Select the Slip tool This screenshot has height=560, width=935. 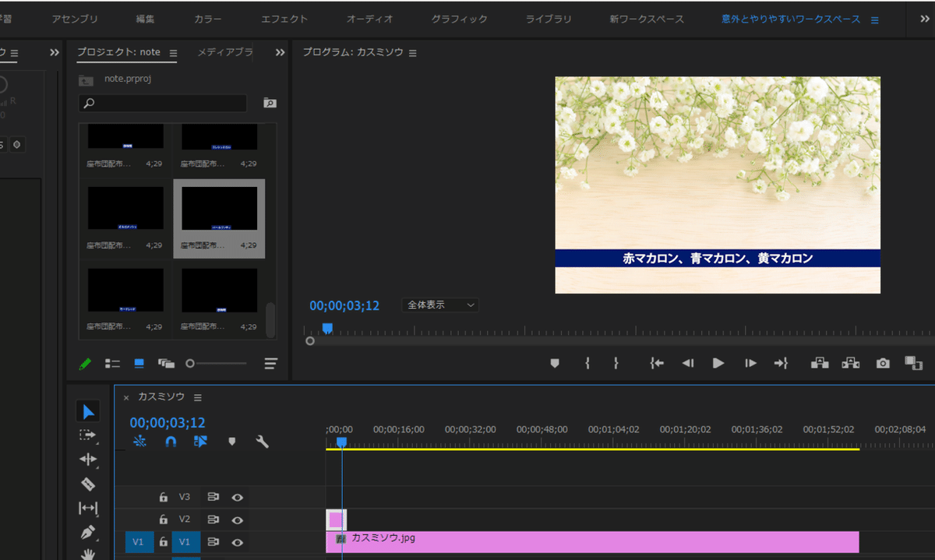click(x=88, y=508)
